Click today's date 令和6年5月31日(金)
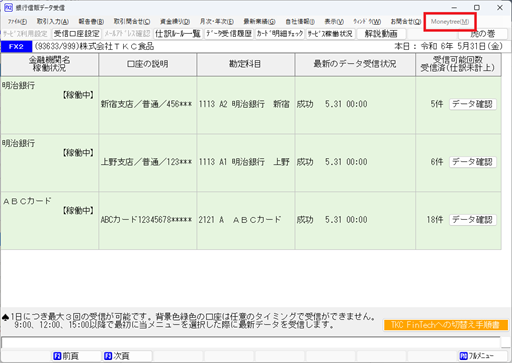The width and height of the screenshot is (512, 363). click(x=462, y=46)
